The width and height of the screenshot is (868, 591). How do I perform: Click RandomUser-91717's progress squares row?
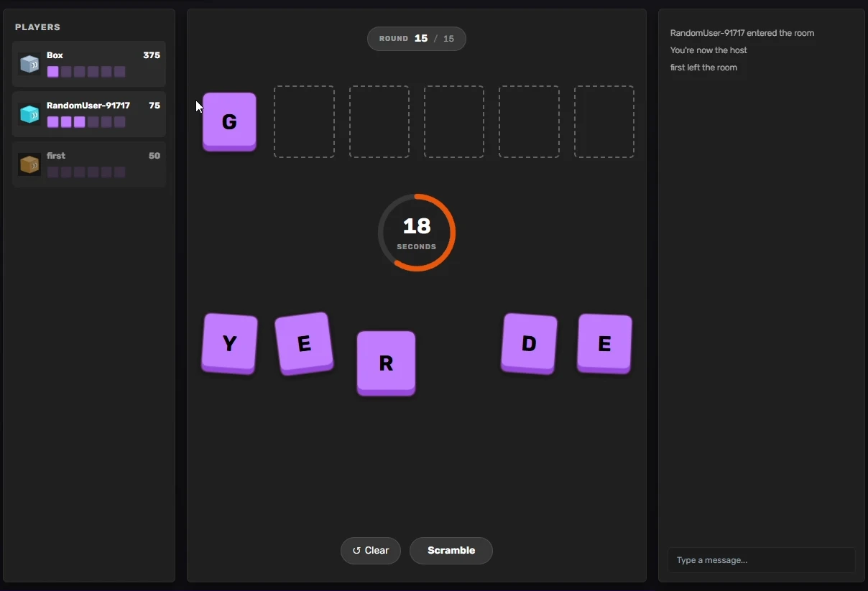[86, 122]
